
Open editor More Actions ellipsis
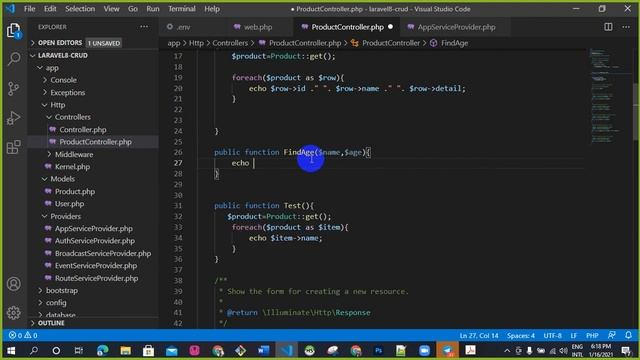click(626, 27)
